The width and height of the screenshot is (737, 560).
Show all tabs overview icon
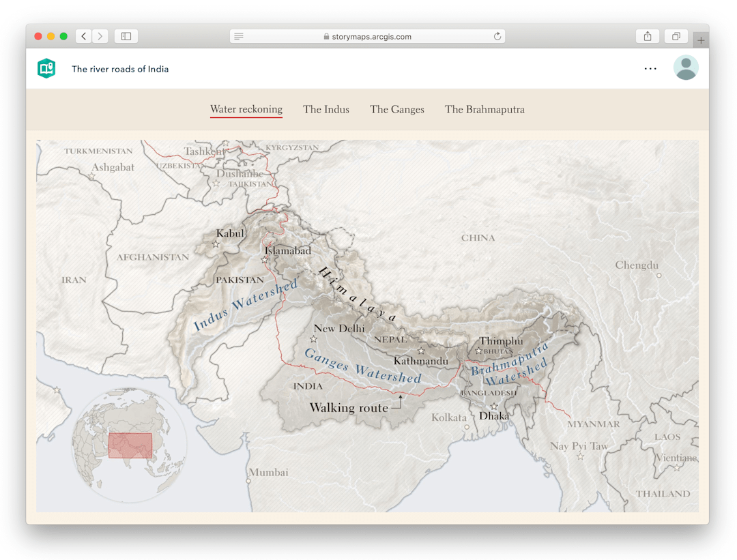click(676, 36)
